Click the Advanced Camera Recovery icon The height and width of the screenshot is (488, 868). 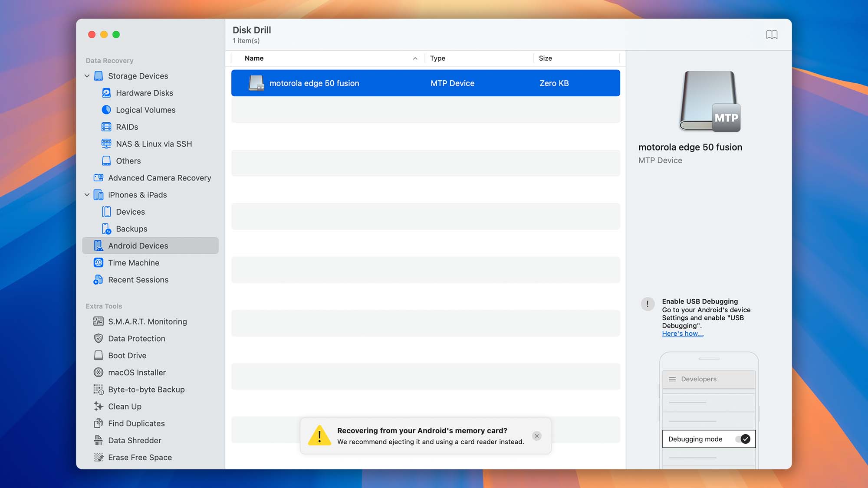[x=99, y=178]
